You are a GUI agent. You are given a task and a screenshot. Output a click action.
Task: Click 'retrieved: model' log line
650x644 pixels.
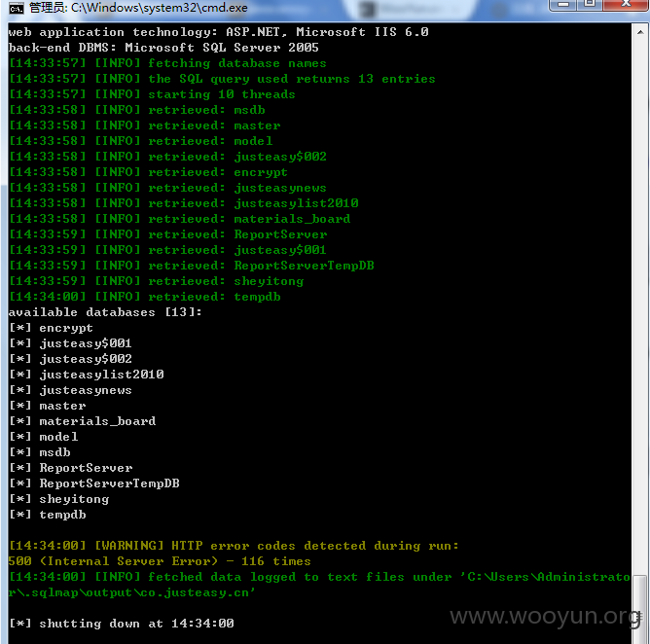[140, 141]
